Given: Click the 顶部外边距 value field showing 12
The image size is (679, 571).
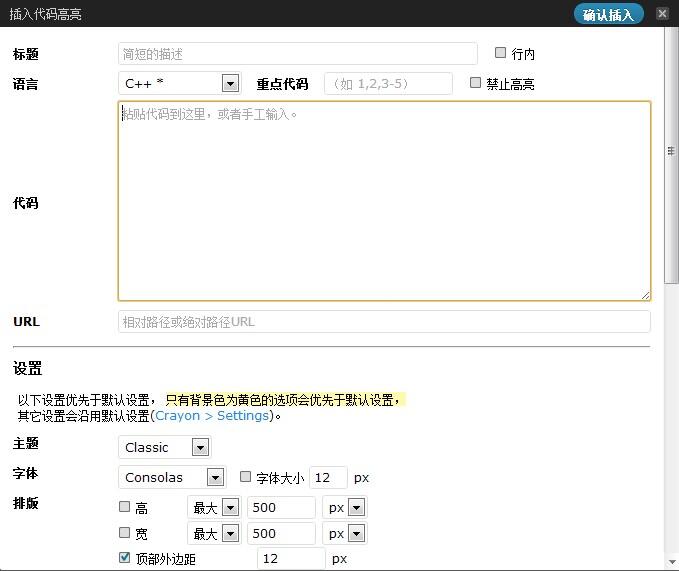Looking at the screenshot, I should coord(291,558).
